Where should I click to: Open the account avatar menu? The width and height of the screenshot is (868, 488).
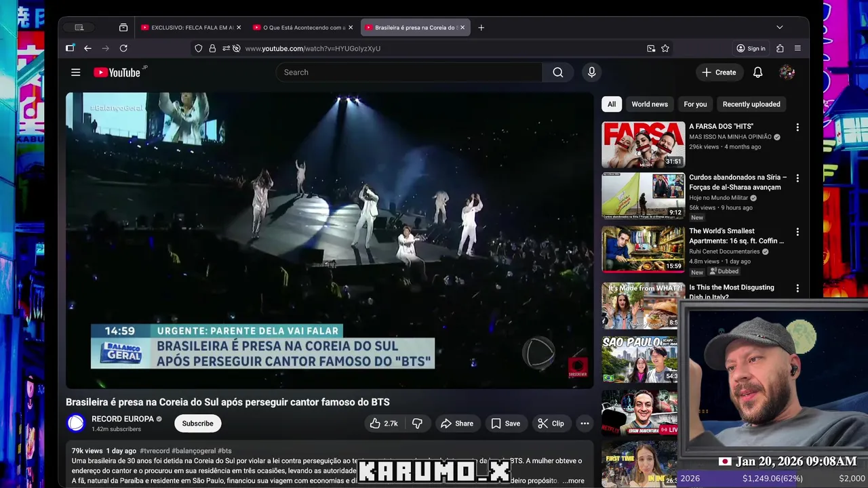point(787,73)
